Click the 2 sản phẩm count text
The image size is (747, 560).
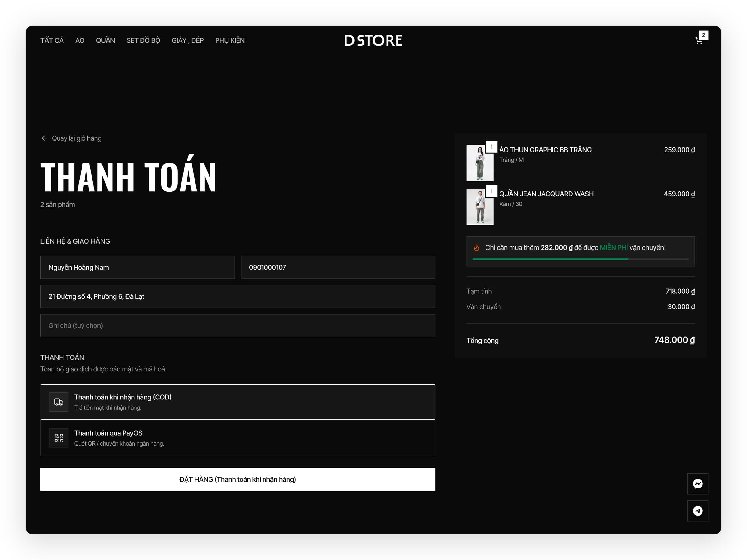[58, 205]
